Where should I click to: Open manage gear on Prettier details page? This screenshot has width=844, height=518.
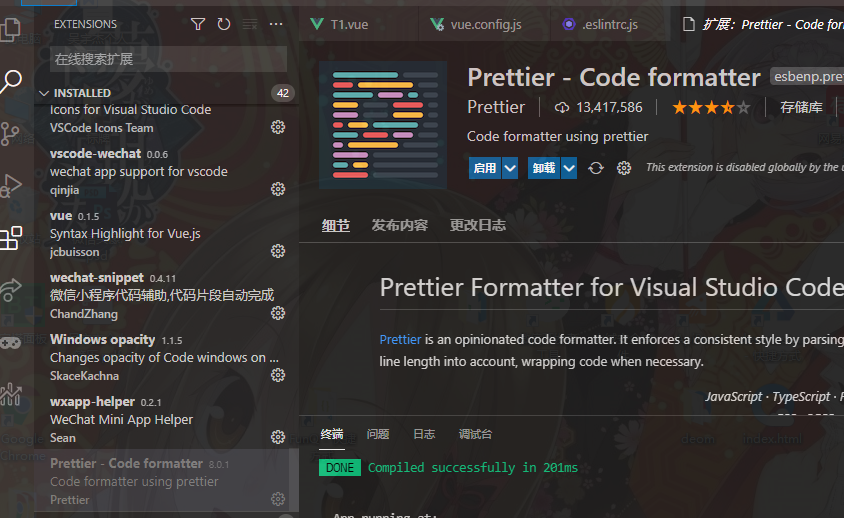pos(624,168)
